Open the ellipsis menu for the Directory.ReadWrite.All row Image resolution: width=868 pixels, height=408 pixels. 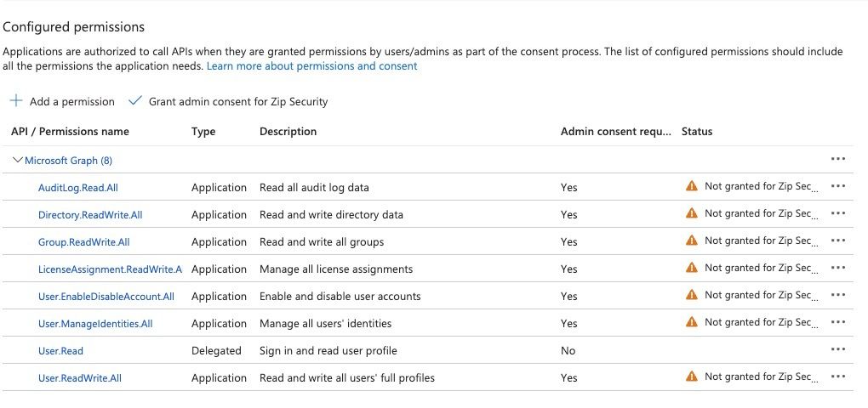coord(838,213)
